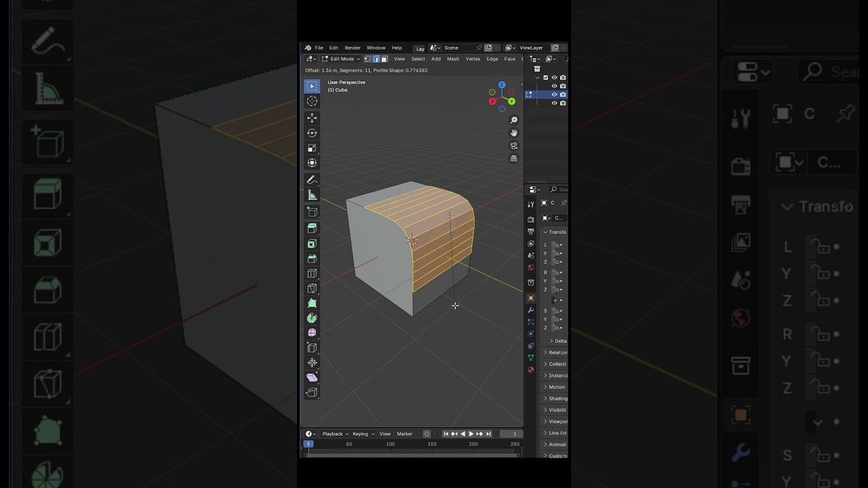Expand the Shading panel in properties
The image size is (868, 488).
tap(555, 399)
